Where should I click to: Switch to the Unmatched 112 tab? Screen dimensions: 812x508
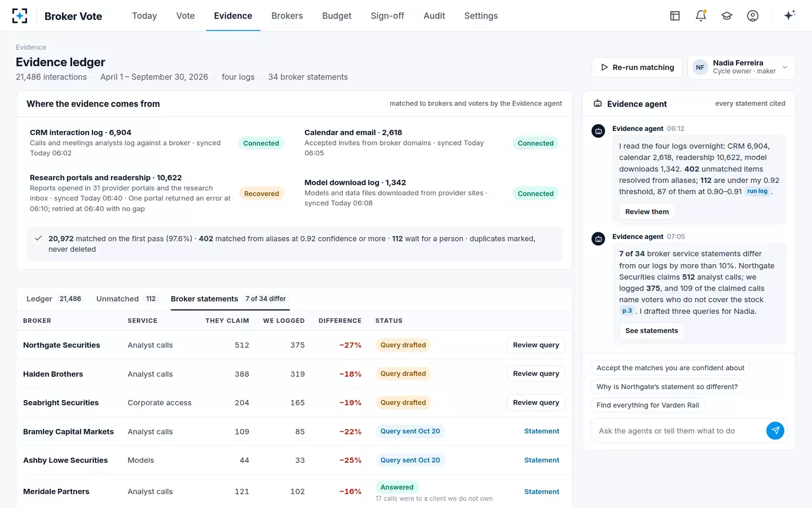coord(127,299)
